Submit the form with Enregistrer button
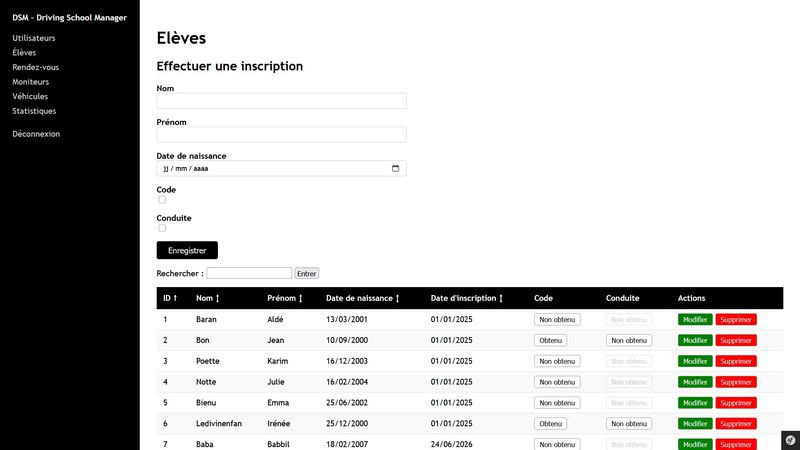The height and width of the screenshot is (450, 800). 187,251
